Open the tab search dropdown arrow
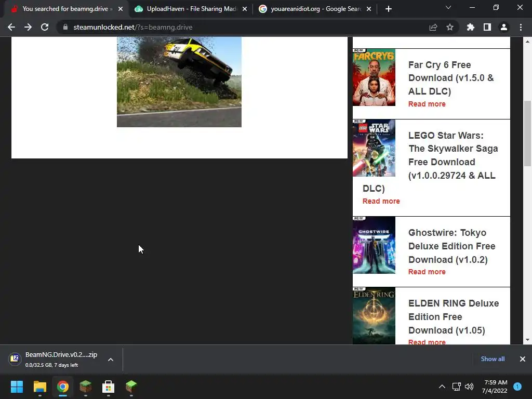 click(448, 7)
